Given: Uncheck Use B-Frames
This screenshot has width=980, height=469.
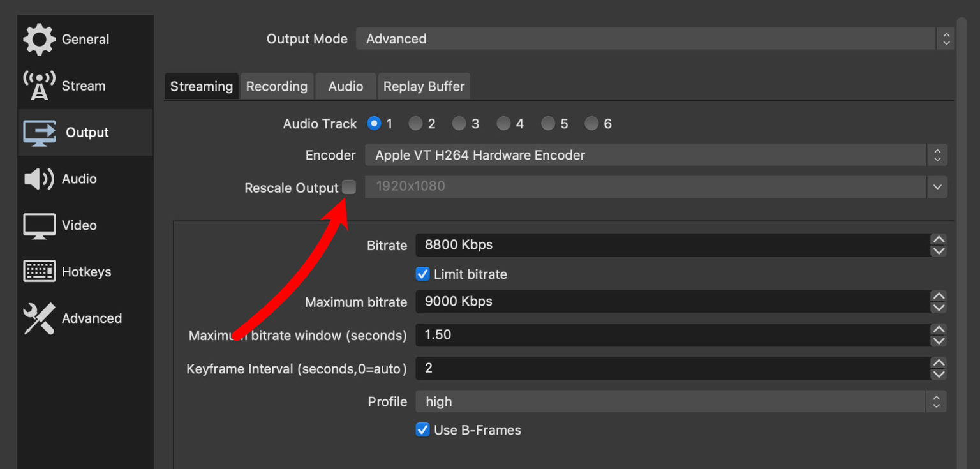Looking at the screenshot, I should [422, 429].
